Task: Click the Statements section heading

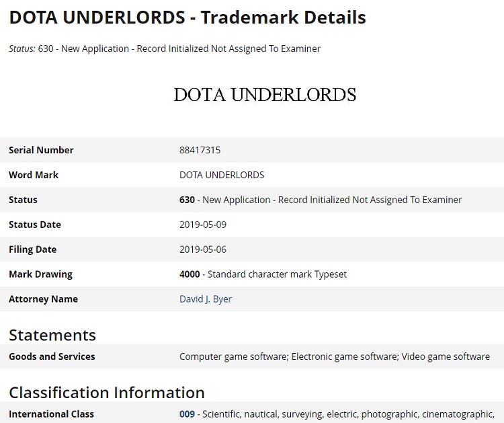Action: point(52,335)
